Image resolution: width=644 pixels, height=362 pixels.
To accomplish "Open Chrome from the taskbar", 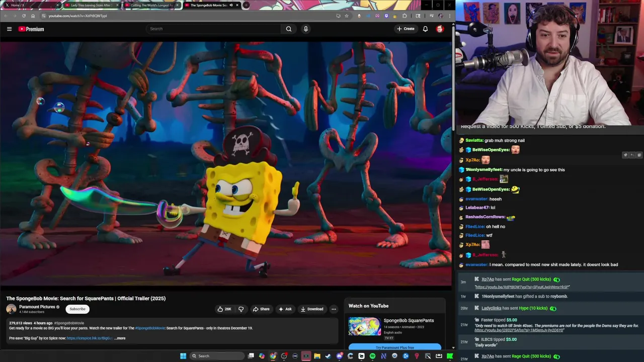I will point(273,356).
